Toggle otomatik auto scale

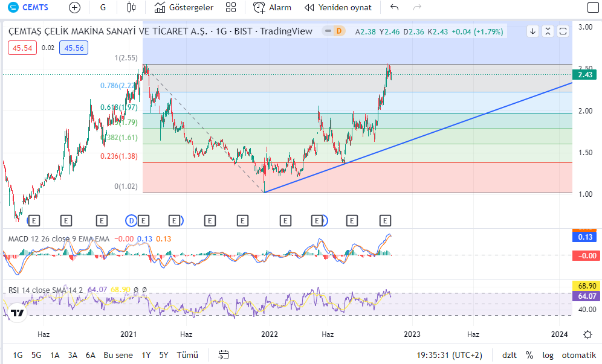tap(579, 355)
